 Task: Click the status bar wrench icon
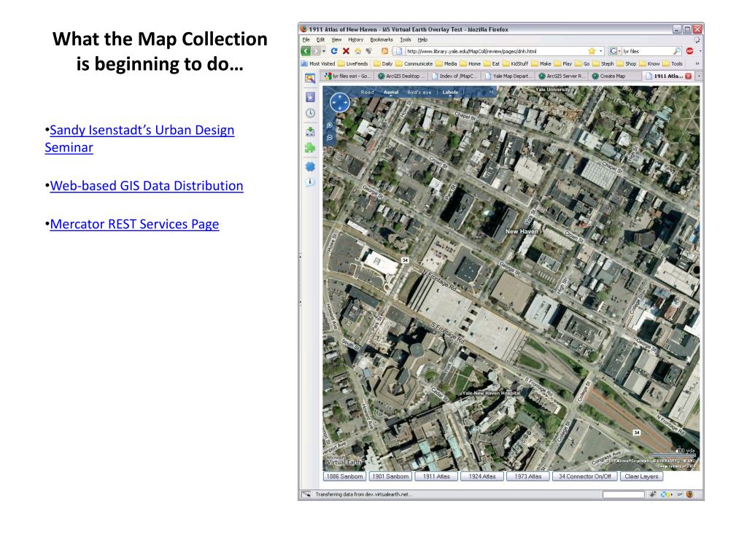click(x=653, y=494)
